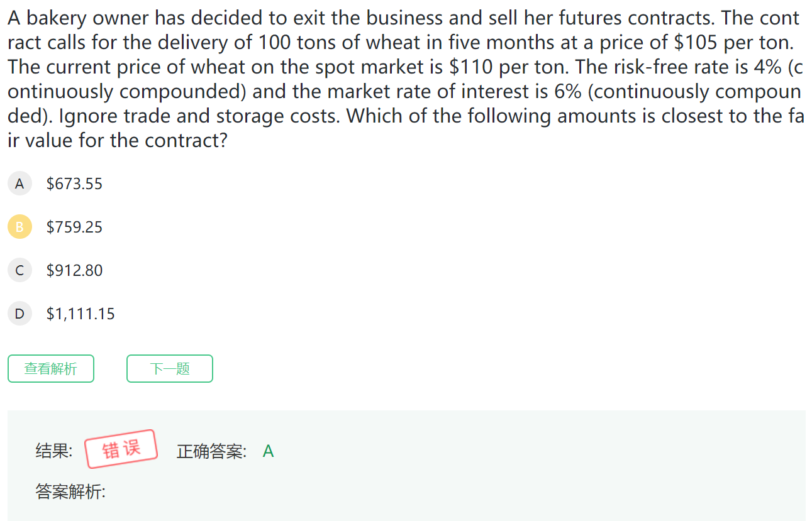
Task: Click the $1,111.15 answer text
Action: click(81, 314)
